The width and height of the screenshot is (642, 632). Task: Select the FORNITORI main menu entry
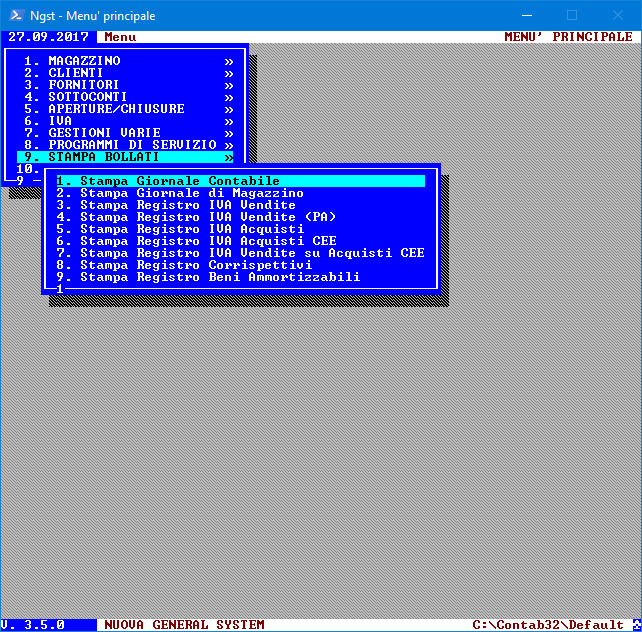pyautogui.click(x=83, y=85)
